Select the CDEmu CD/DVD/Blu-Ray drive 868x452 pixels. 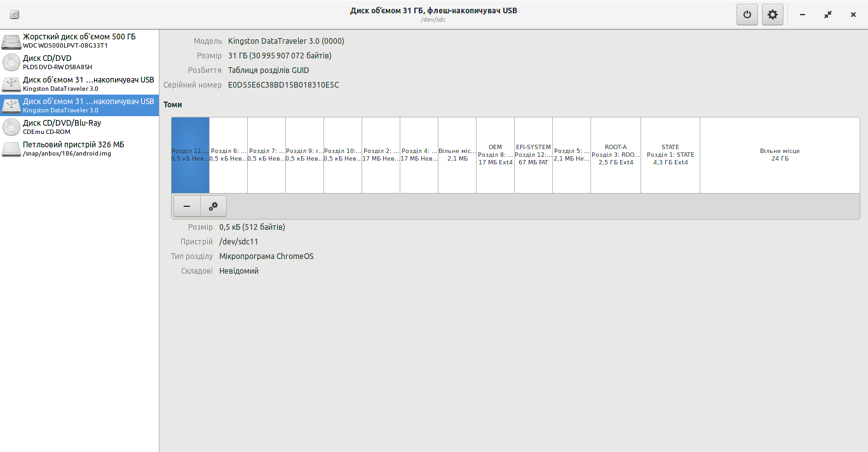click(79, 127)
